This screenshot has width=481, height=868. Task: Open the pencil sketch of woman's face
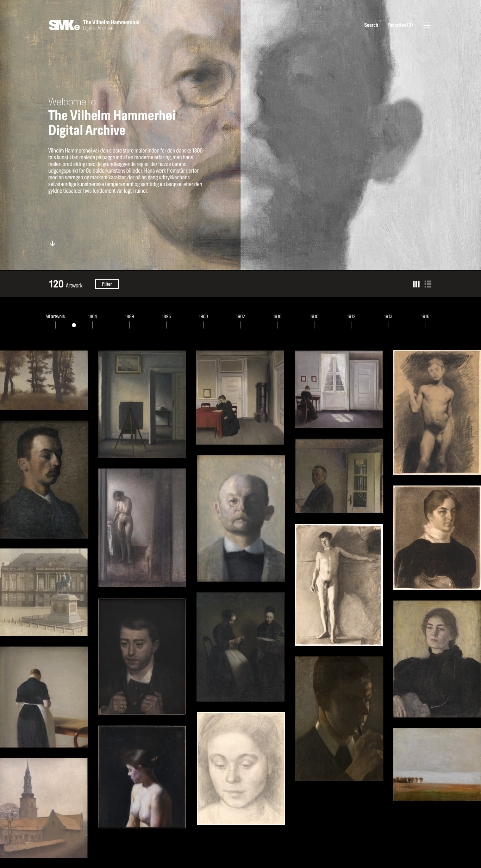click(241, 768)
